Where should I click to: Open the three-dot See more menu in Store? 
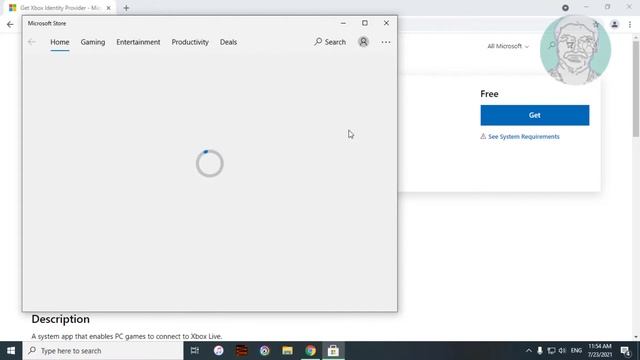[x=386, y=42]
